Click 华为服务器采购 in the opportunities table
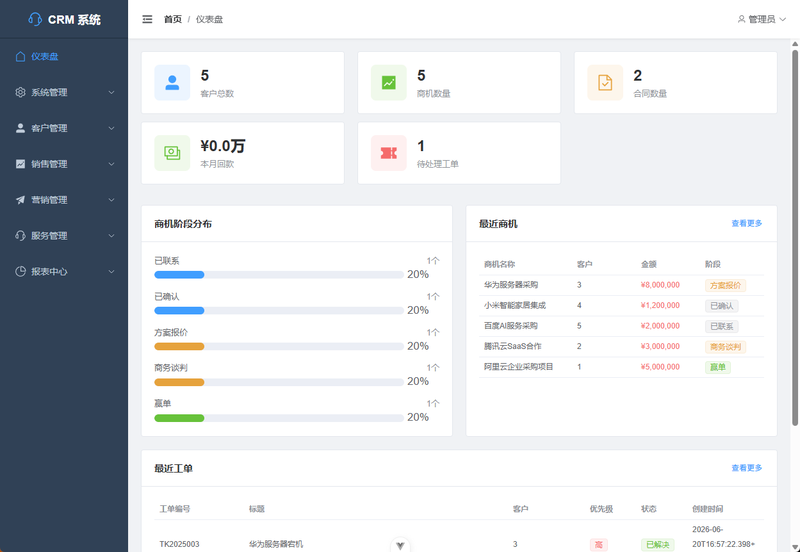The height and width of the screenshot is (552, 800). pos(511,285)
